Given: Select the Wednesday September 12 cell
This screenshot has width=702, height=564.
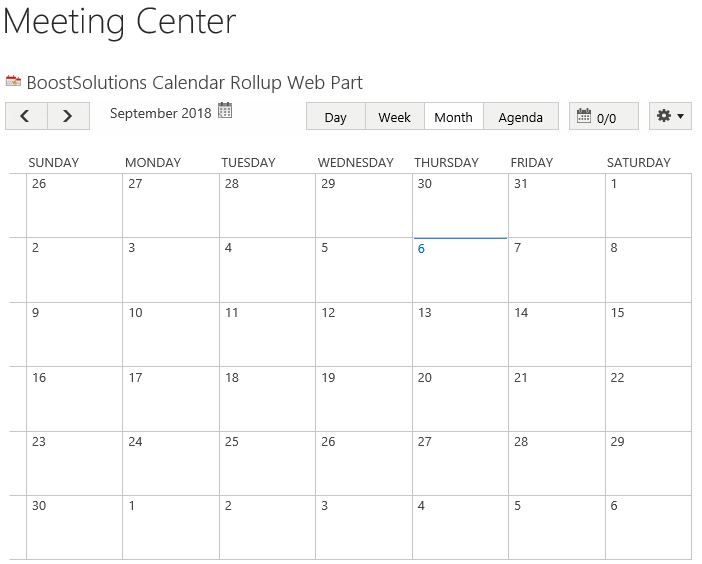Looking at the screenshot, I should tap(364, 335).
